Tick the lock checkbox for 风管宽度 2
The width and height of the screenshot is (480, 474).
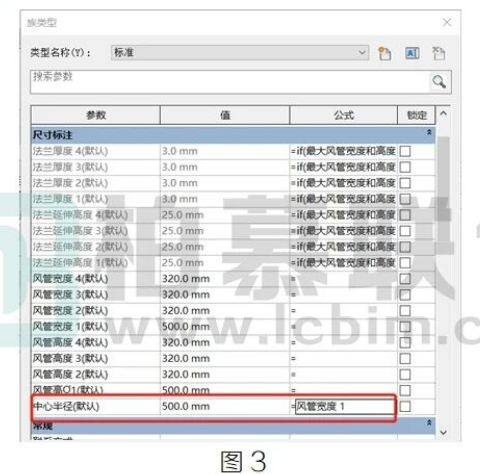(x=405, y=311)
